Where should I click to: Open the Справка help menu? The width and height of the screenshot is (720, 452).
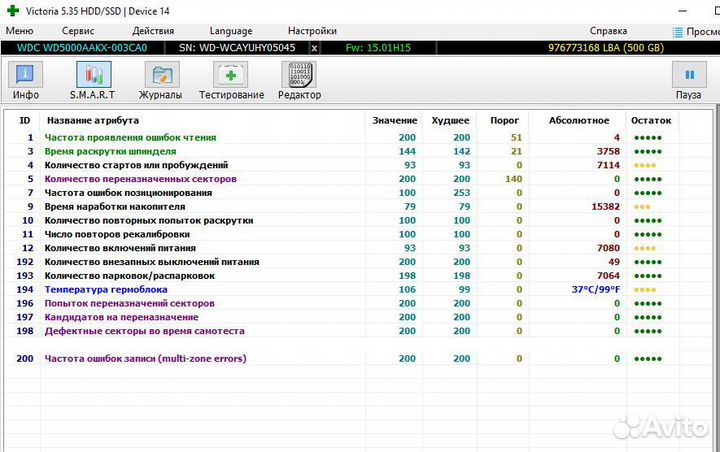click(x=608, y=31)
